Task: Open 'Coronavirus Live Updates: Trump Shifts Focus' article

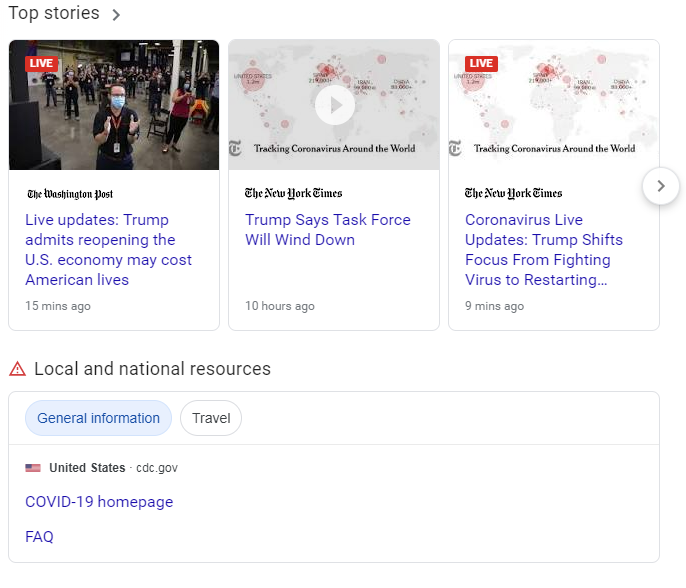Action: [544, 250]
